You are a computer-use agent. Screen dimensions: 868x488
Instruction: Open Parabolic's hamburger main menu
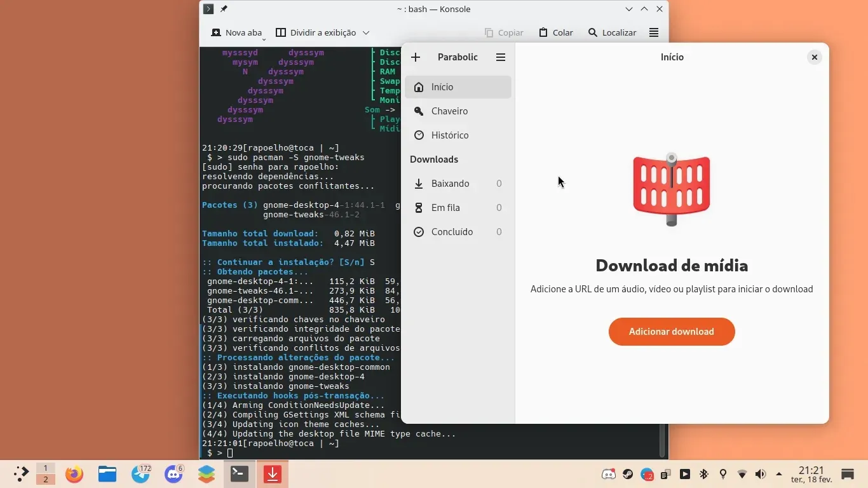pos(501,57)
